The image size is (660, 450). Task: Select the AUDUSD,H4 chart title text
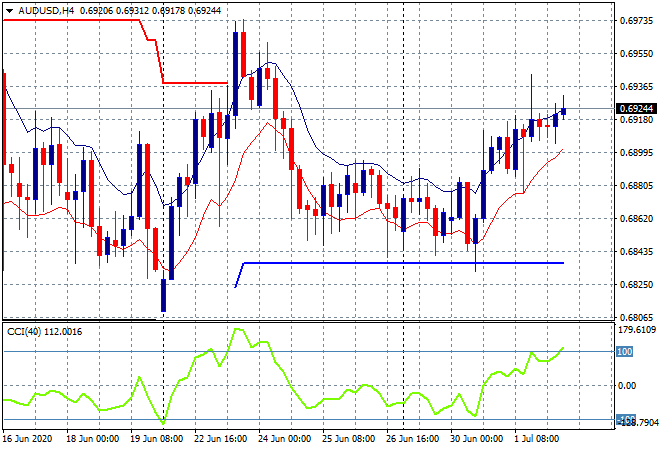pos(46,11)
